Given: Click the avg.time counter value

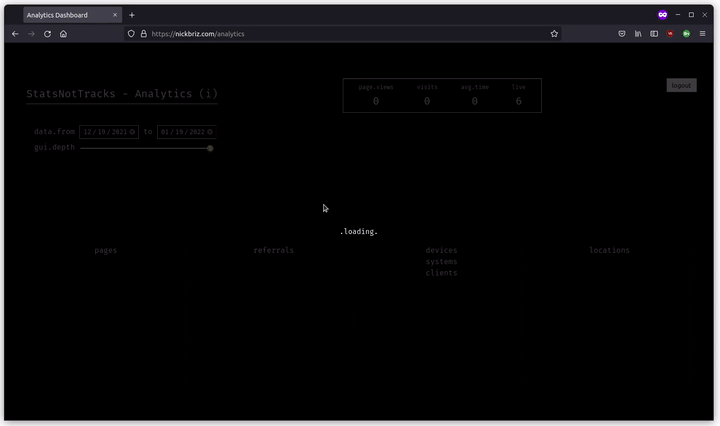Looking at the screenshot, I should pos(475,101).
